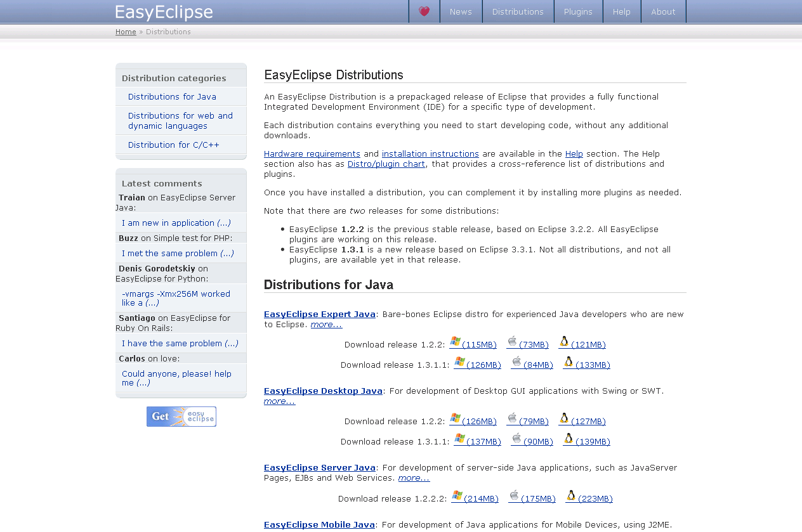Open Distributions for Java category
The height and width of the screenshot is (532, 802).
tap(172, 97)
